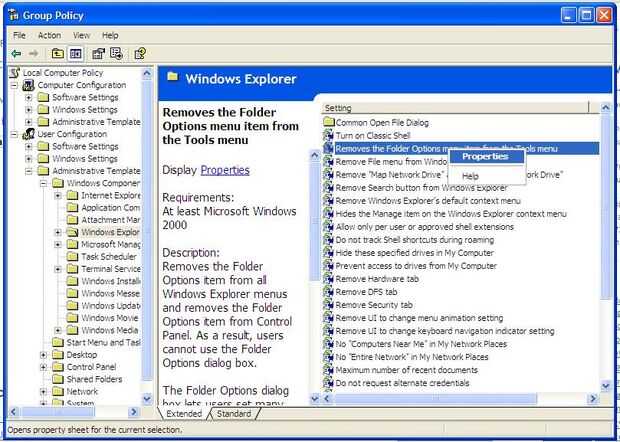Expand Software Settings under Computer Configuration

[28, 97]
